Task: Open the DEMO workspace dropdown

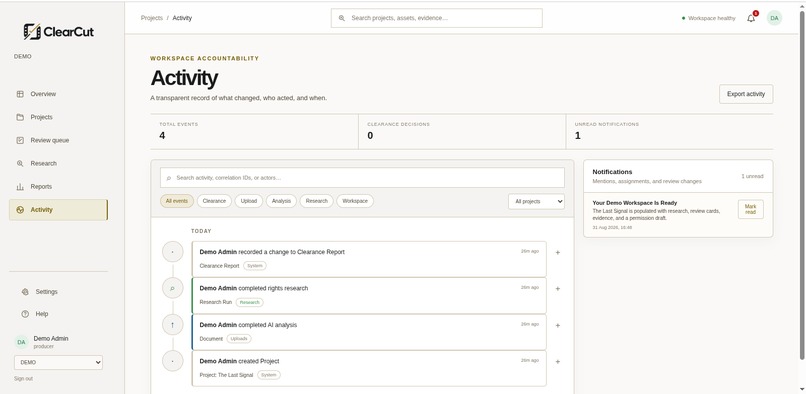Action: tap(58, 363)
